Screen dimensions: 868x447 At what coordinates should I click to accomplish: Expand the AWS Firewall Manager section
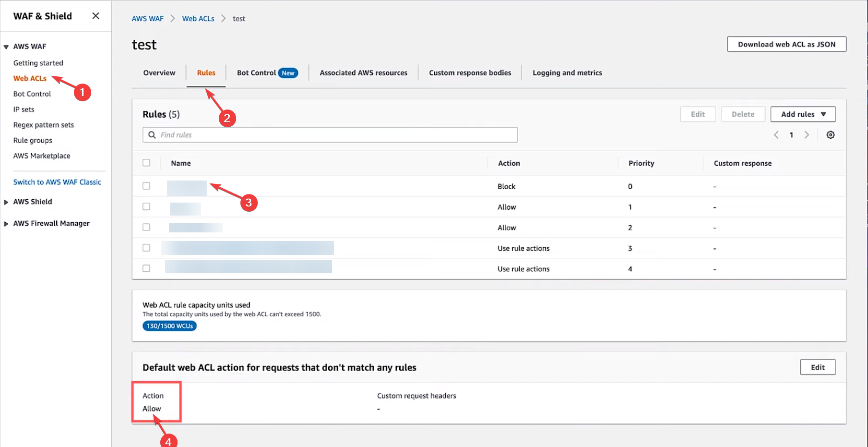click(6, 224)
